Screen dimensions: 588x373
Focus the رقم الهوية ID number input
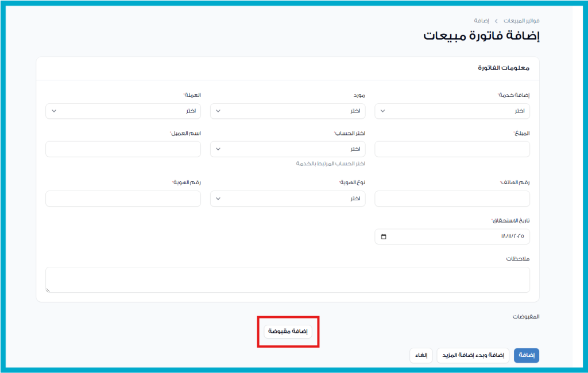click(123, 199)
